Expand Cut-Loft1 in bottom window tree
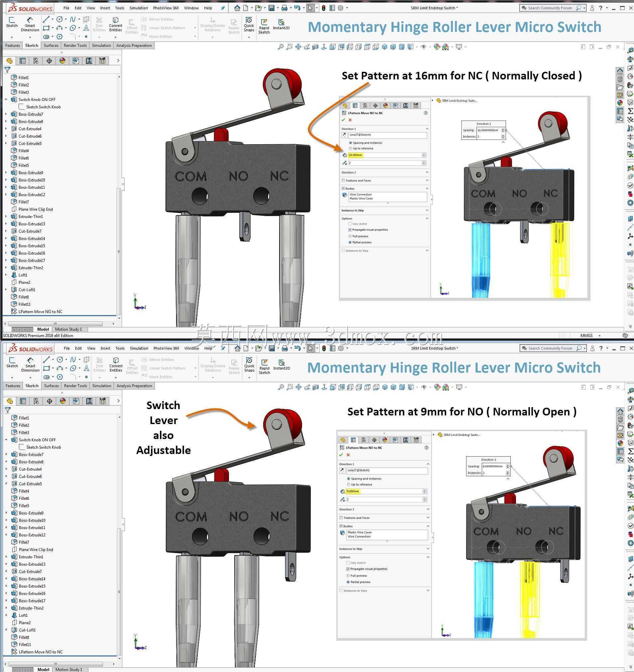This screenshot has width=634, height=672. pos(6,630)
